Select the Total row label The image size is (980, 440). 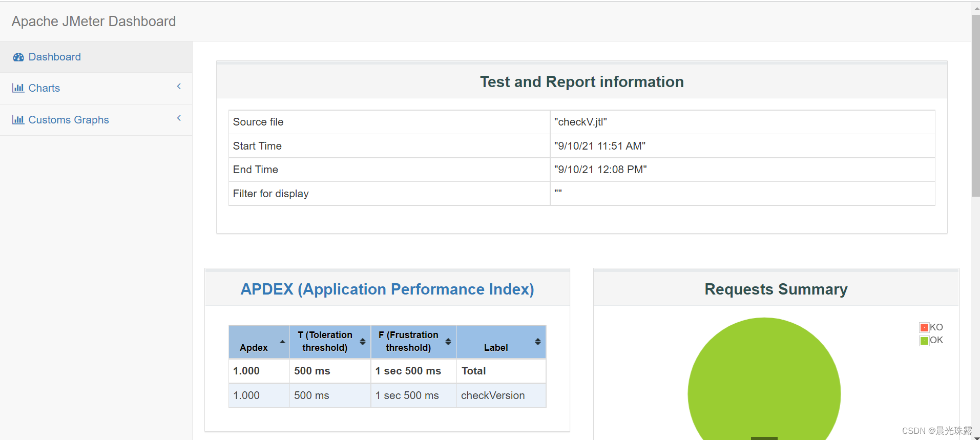coord(473,371)
